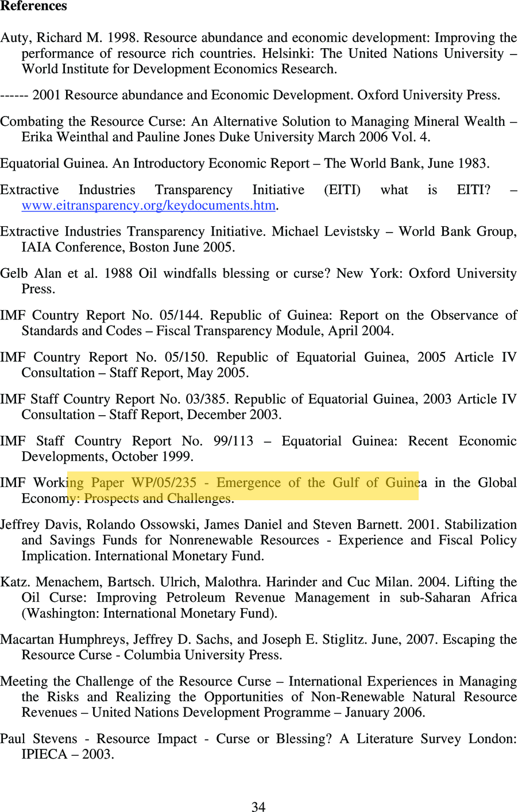Click the Combating the Resource Curse entry

(x=258, y=129)
